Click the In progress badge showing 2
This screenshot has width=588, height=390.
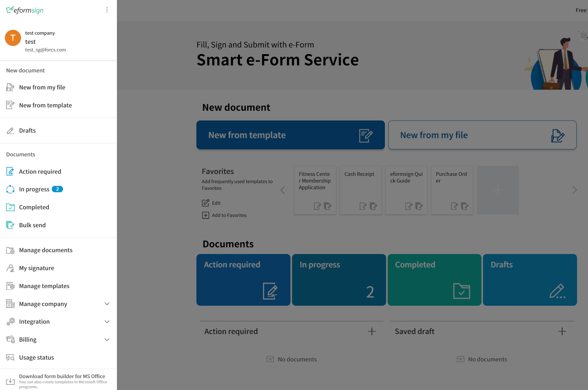pyautogui.click(x=57, y=189)
